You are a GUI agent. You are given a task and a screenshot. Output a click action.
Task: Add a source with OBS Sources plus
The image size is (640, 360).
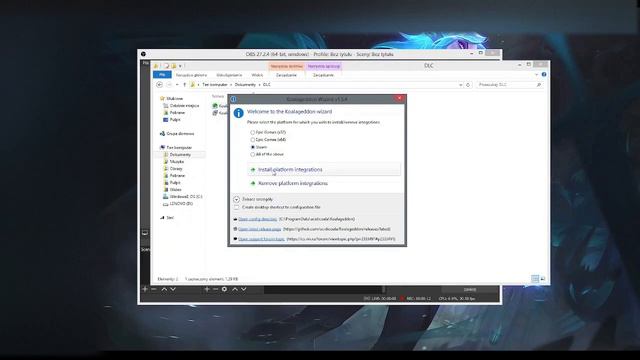coord(207,289)
